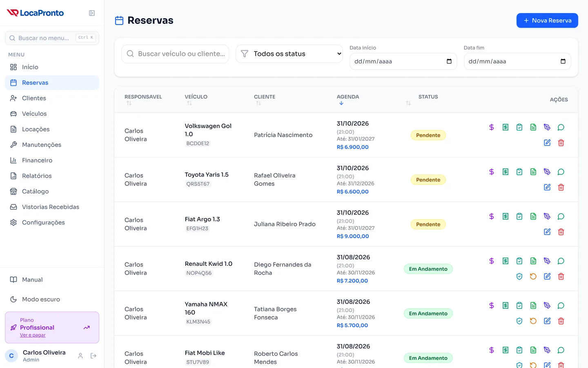
Task: Open the Data fim calendar picker
Action: 563,61
